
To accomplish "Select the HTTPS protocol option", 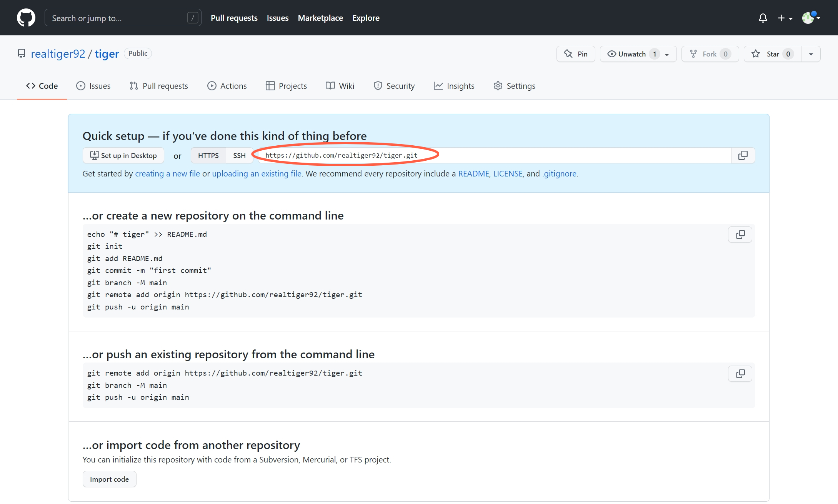I will [208, 155].
